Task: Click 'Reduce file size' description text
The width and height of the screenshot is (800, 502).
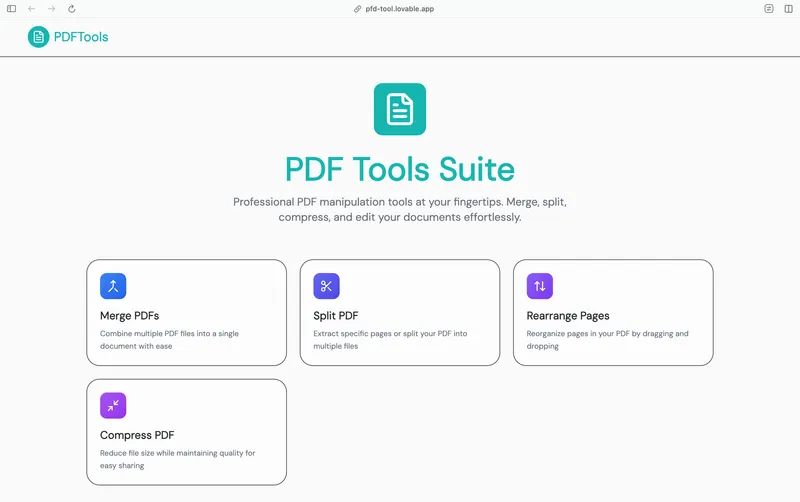Action: pos(178,459)
